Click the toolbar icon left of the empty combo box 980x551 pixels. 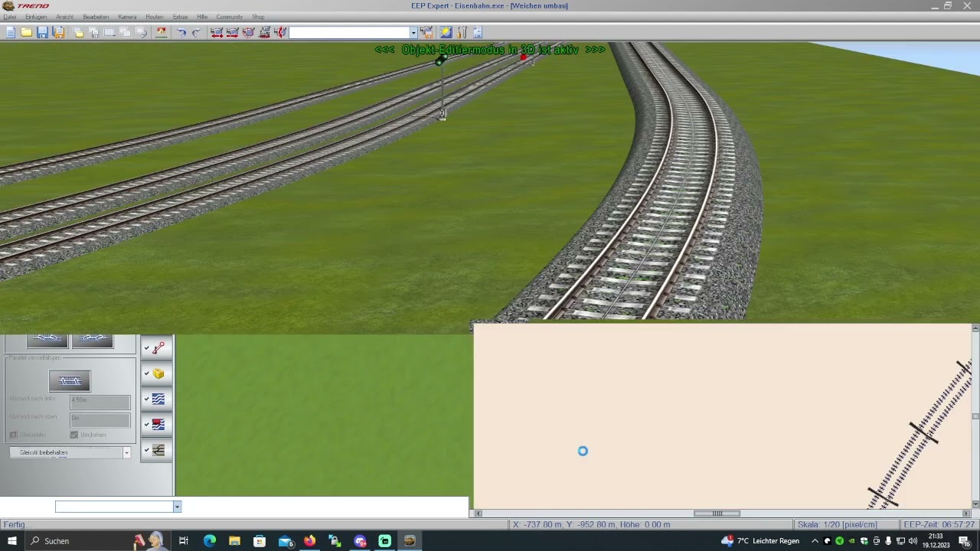point(280,32)
